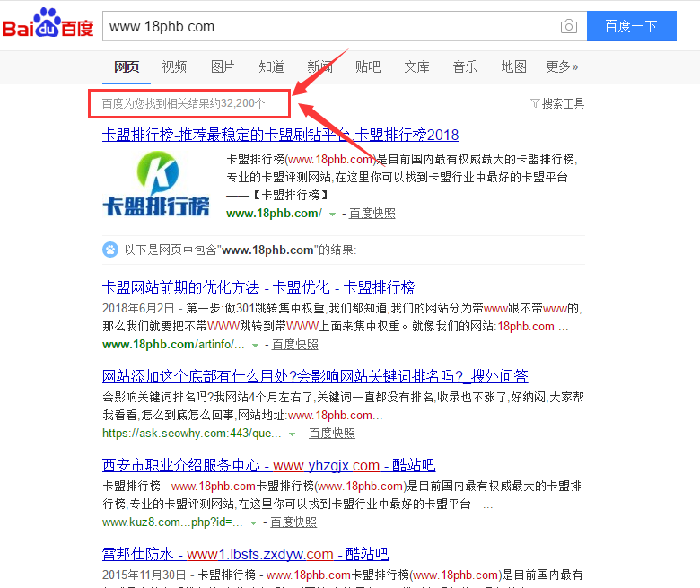Switch to the 图片 tab
Screen dimensions: 700x588
click(223, 67)
